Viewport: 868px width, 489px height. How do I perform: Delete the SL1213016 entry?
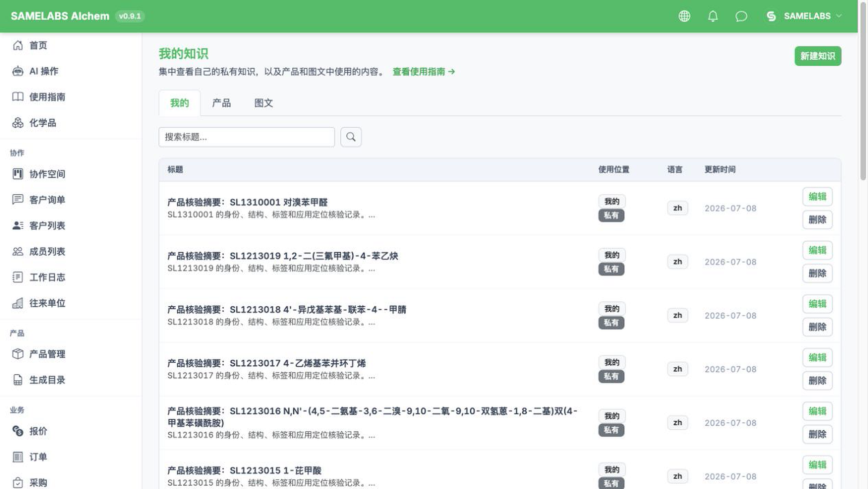click(x=817, y=434)
